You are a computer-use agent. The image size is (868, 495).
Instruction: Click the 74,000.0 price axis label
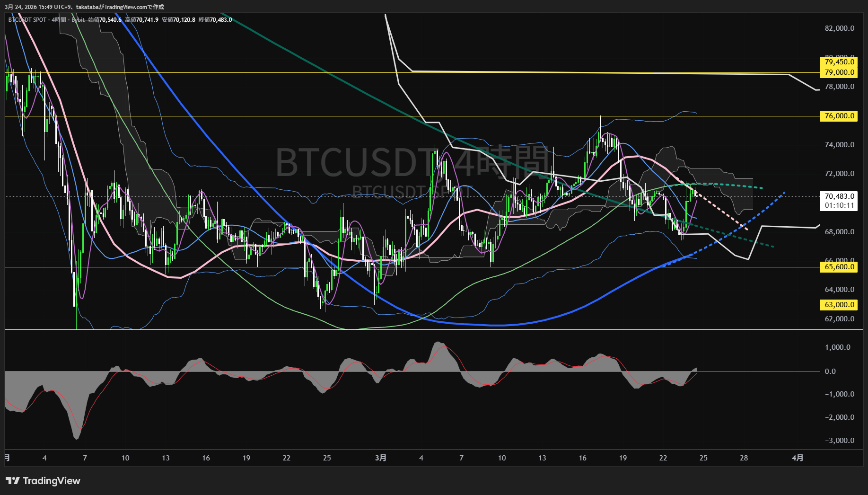coord(840,145)
